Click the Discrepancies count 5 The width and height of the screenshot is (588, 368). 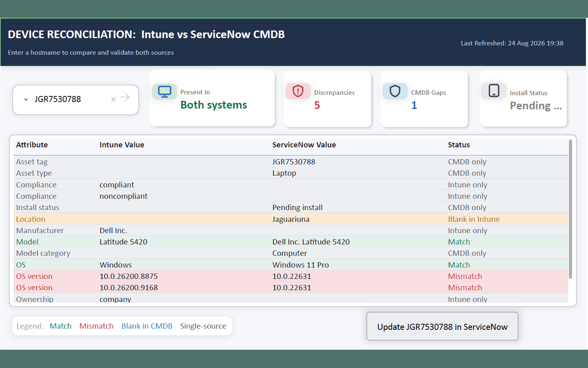click(317, 105)
